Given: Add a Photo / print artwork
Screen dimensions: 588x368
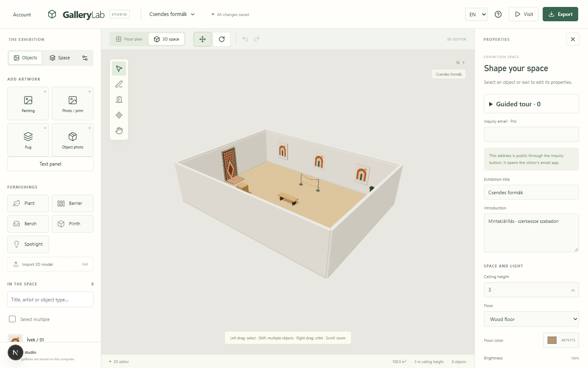Looking at the screenshot, I should pyautogui.click(x=73, y=103).
